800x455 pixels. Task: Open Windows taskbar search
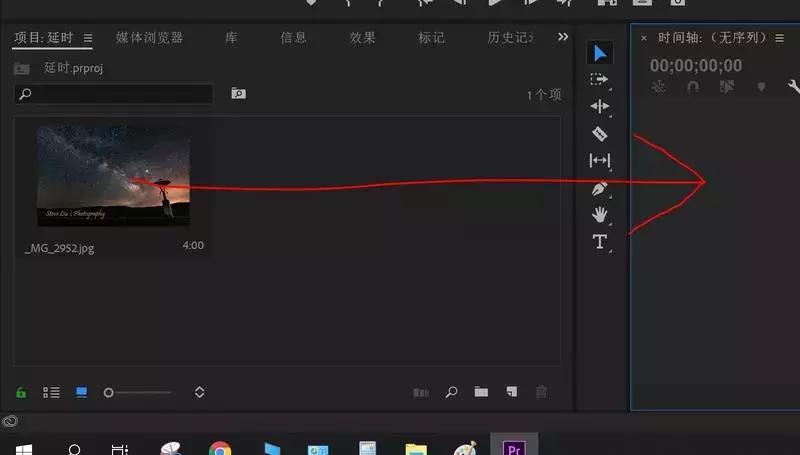pyautogui.click(x=74, y=449)
